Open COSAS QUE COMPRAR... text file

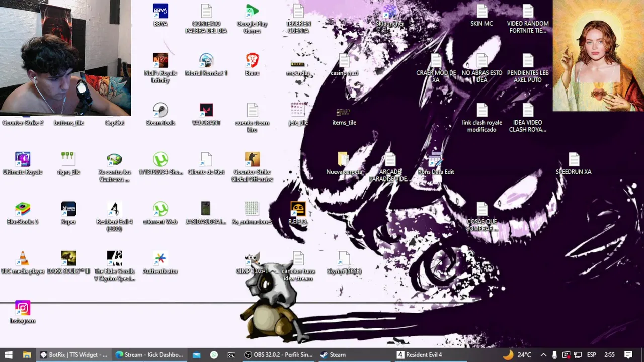tap(481, 216)
